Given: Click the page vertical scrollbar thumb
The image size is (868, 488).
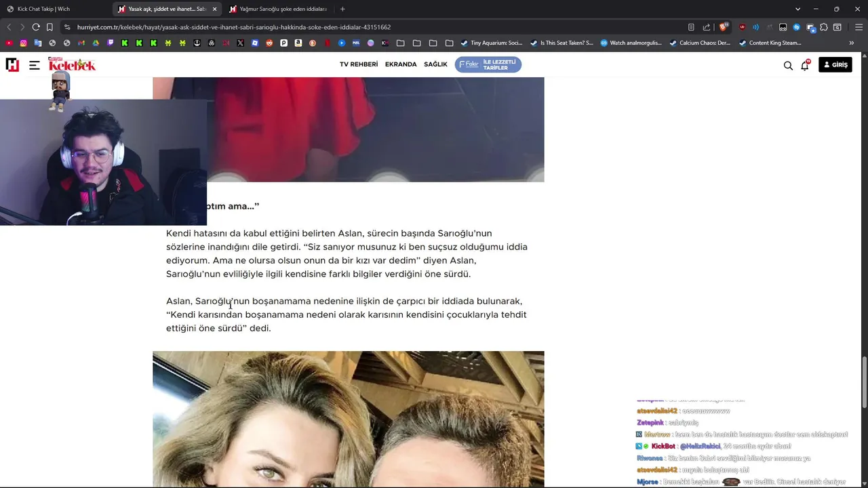Looking at the screenshot, I should pos(864,383).
